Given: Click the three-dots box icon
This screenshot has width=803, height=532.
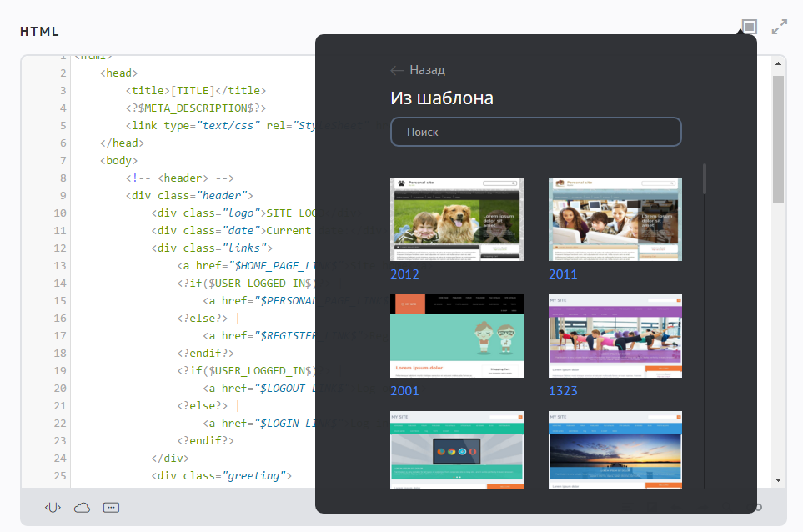Looking at the screenshot, I should pyautogui.click(x=112, y=507).
